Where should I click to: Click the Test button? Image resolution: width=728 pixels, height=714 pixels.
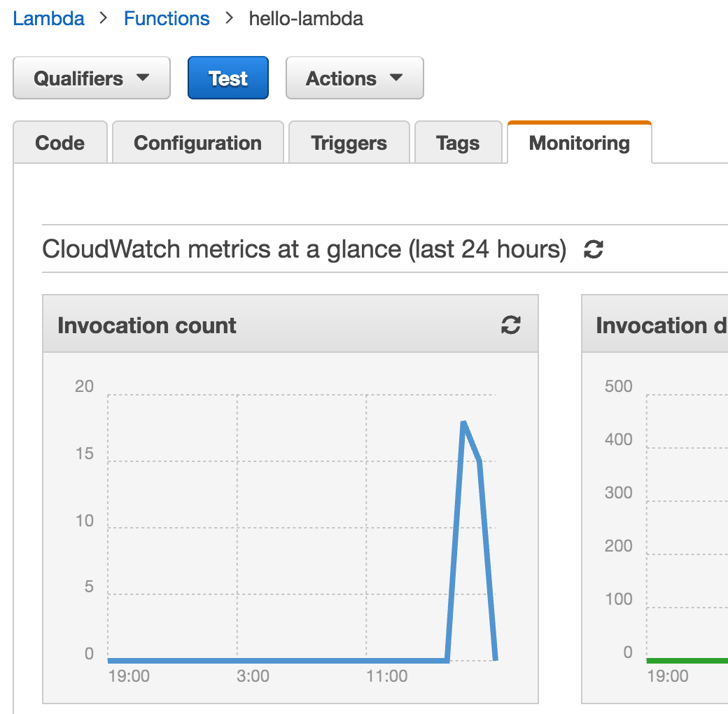click(x=228, y=78)
